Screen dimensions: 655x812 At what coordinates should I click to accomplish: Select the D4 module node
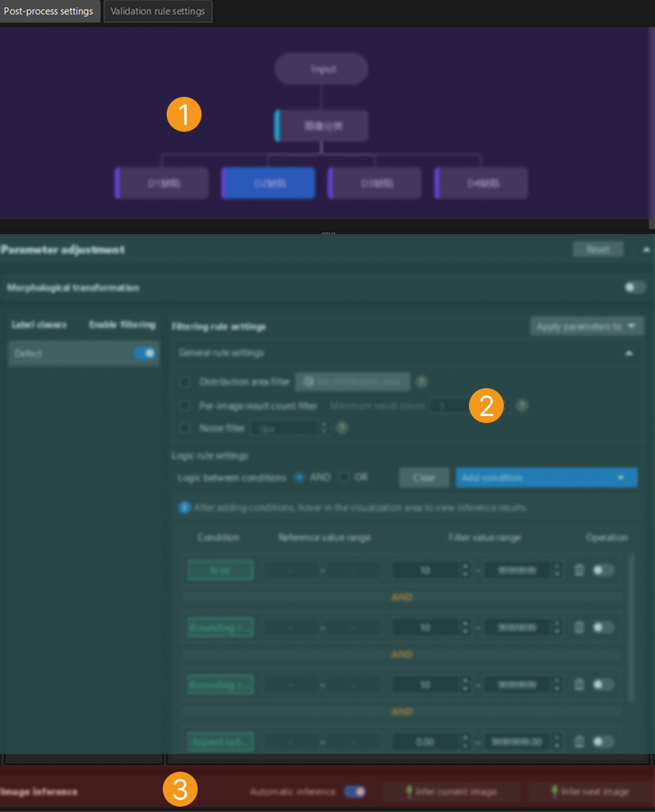pyautogui.click(x=481, y=183)
